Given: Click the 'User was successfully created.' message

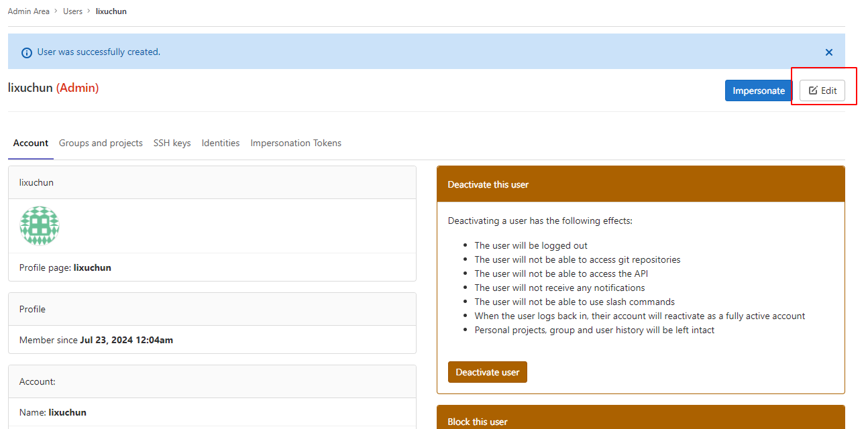Looking at the screenshot, I should click(99, 52).
